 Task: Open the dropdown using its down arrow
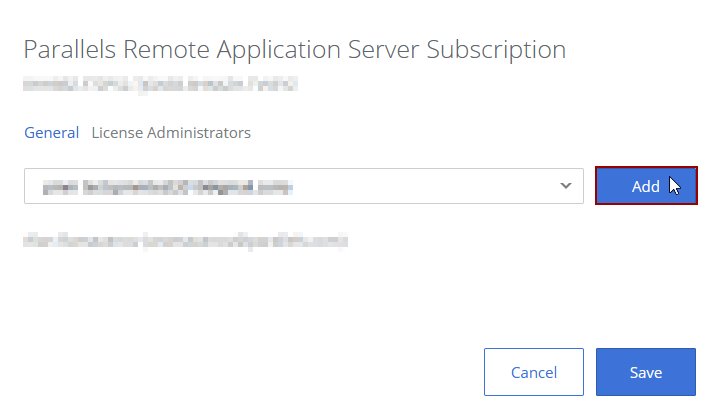coord(566,186)
